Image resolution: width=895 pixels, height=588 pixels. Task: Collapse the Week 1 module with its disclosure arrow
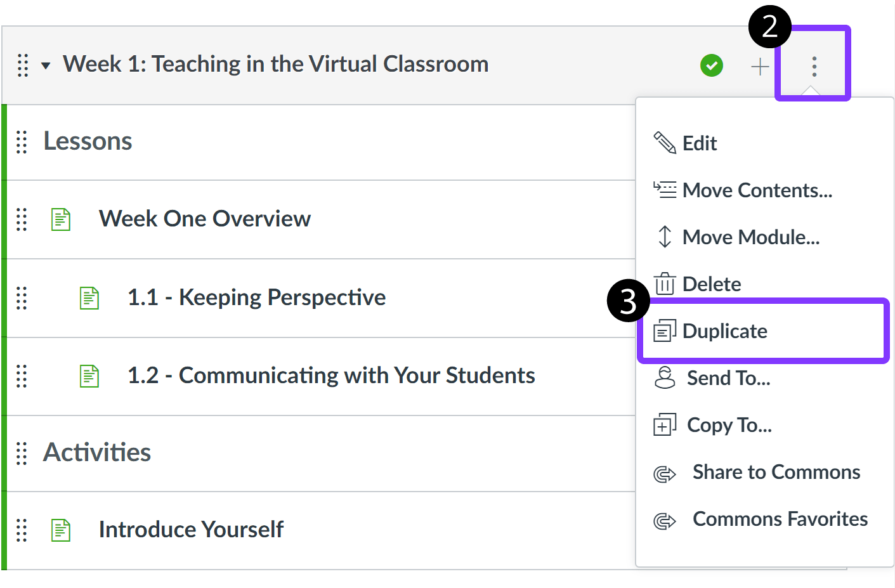(44, 65)
